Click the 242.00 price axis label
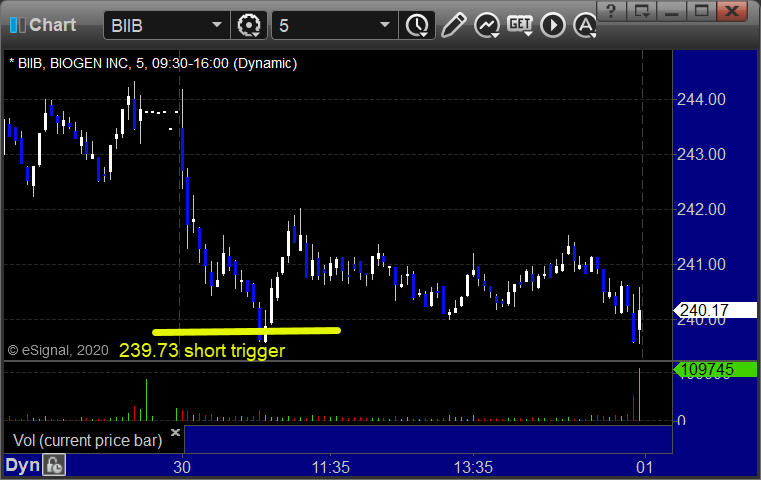Screen dimensions: 761x480 pyautogui.click(x=701, y=209)
